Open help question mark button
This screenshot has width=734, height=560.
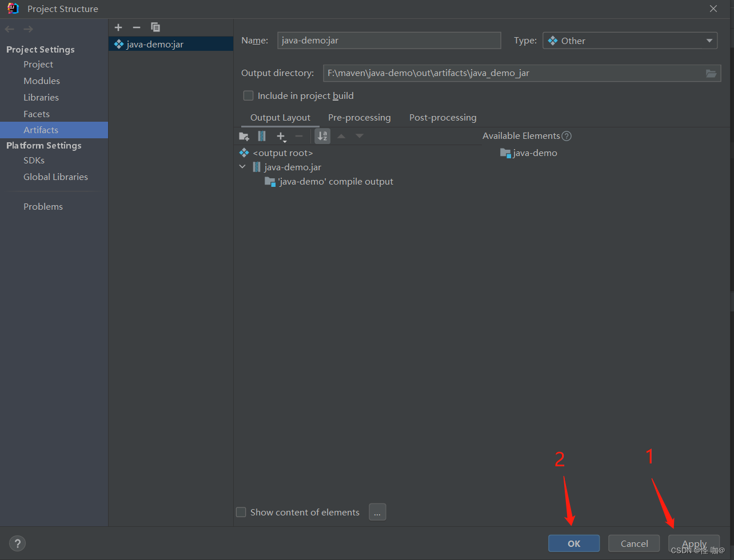click(x=17, y=543)
